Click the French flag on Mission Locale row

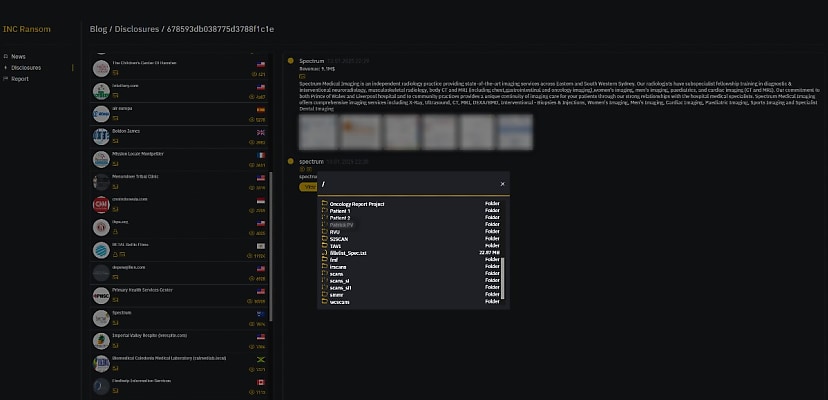pos(261,155)
